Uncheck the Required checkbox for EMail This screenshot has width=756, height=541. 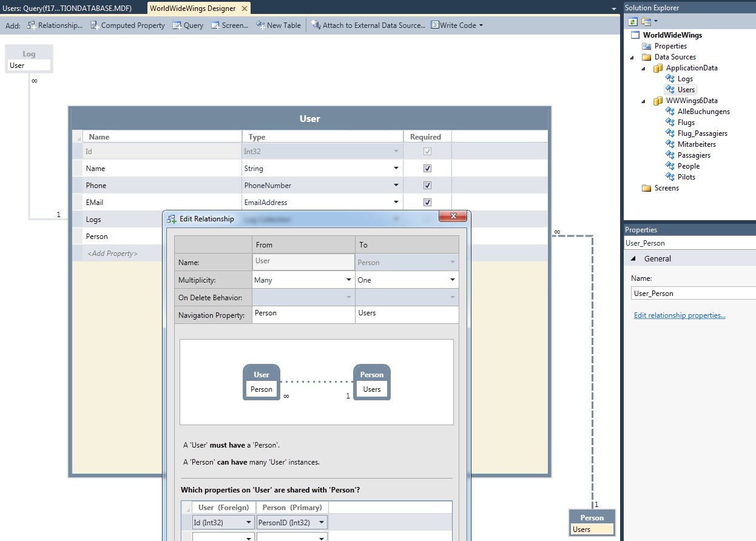[x=427, y=203]
